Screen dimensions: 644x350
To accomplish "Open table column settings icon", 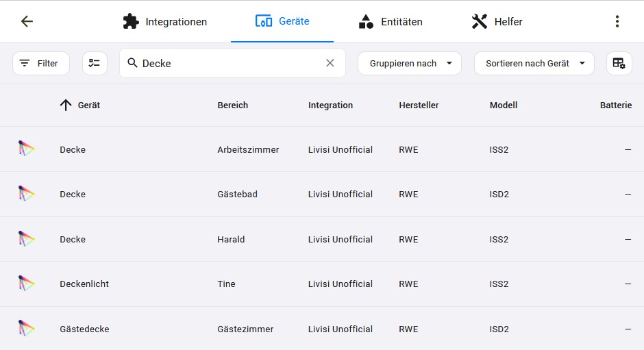I will pyautogui.click(x=619, y=63).
